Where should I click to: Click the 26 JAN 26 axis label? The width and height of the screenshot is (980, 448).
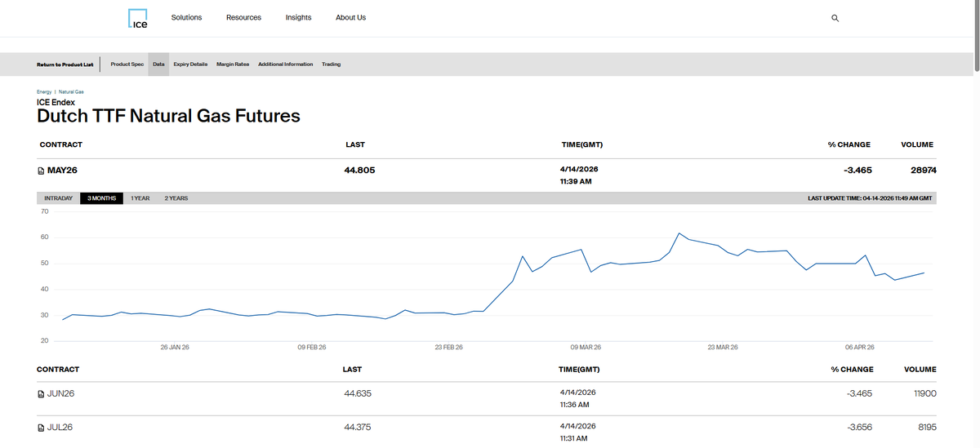click(175, 348)
